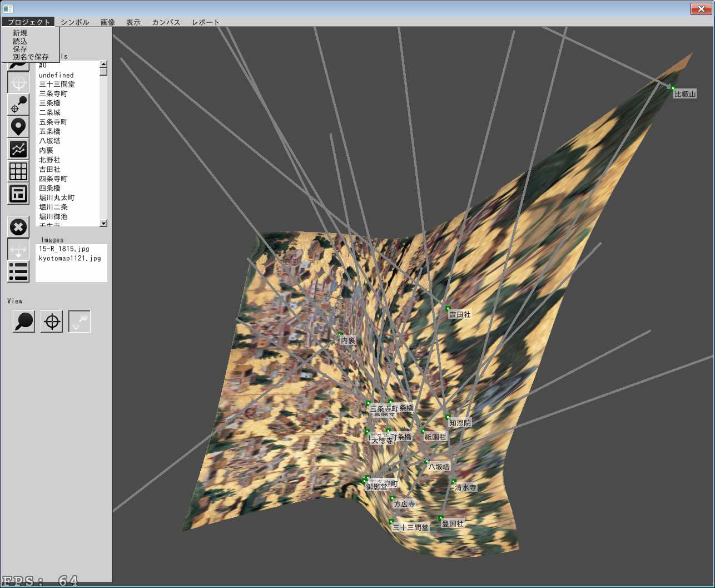Select 八坂塔 in the symbols list
Image resolution: width=715 pixels, height=588 pixels.
(67, 141)
